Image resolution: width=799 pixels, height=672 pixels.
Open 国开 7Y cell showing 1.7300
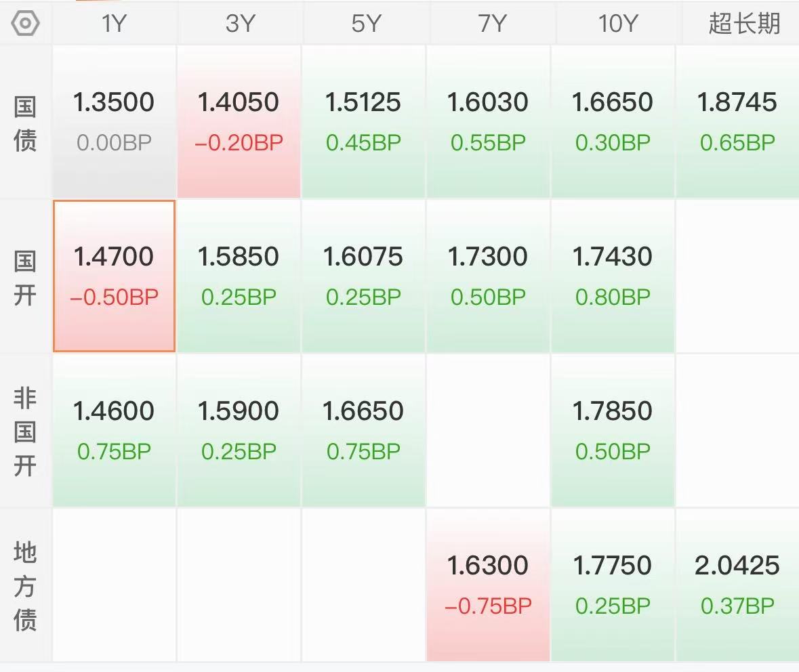click(x=488, y=276)
